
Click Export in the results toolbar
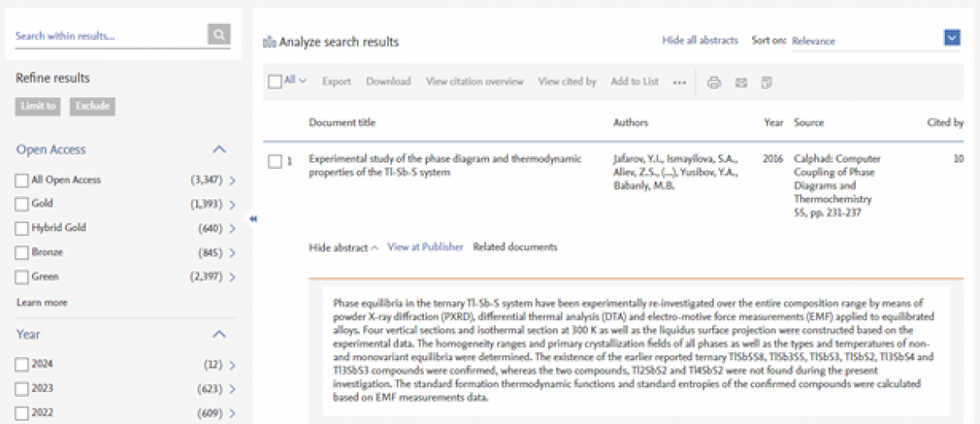coord(336,82)
